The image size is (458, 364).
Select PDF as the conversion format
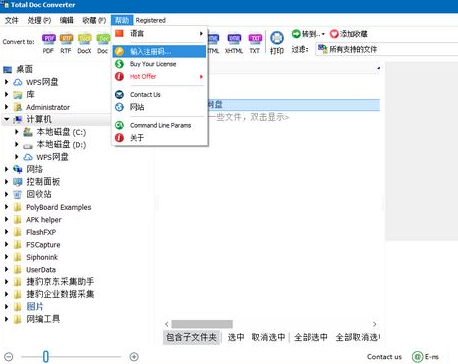48,43
